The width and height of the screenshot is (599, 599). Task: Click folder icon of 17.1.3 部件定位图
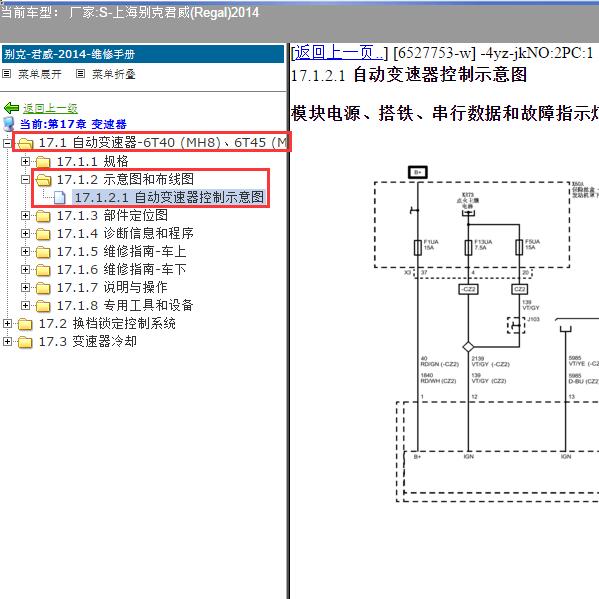point(43,216)
